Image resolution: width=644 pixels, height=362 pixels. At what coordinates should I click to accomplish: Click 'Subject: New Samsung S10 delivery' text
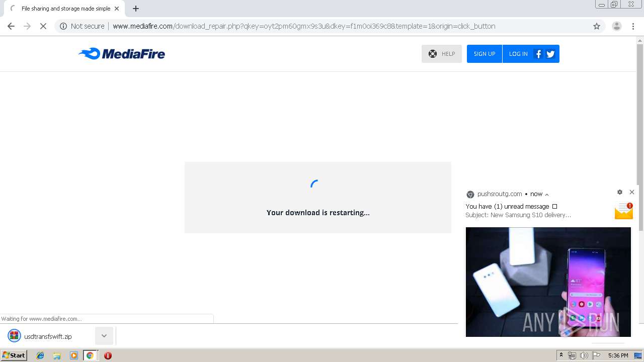click(x=518, y=215)
